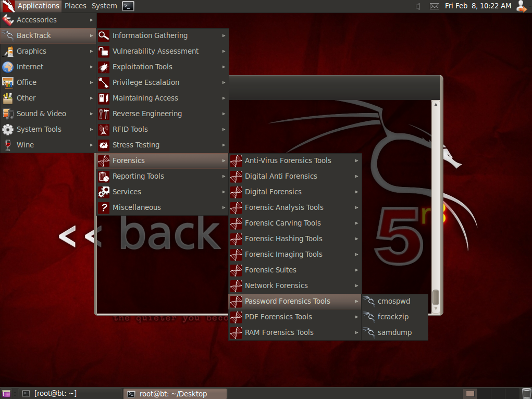Expand the Other category submenu arrow
This screenshot has width=532, height=399.
pos(91,98)
